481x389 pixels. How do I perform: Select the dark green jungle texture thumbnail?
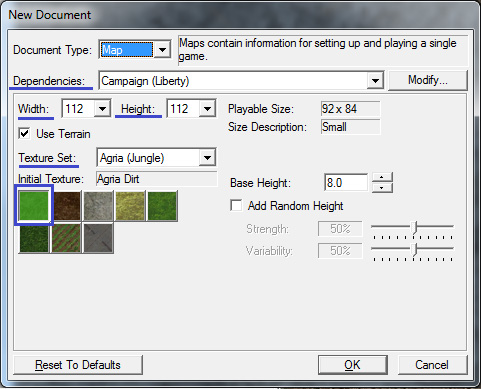pyautogui.click(x=34, y=238)
